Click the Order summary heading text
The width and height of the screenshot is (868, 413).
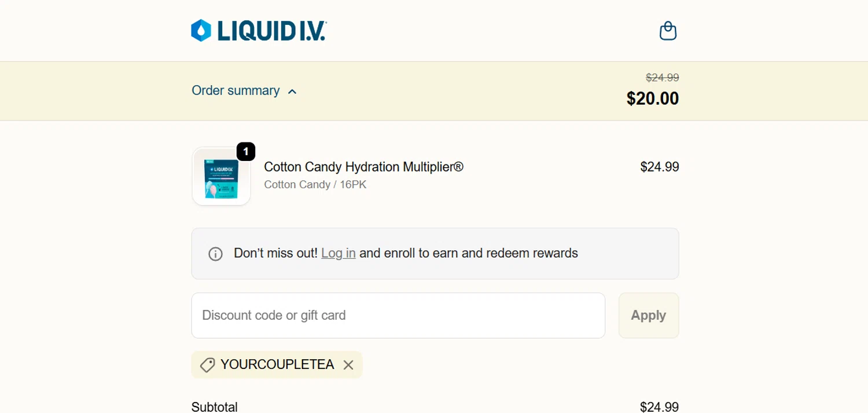tap(236, 91)
